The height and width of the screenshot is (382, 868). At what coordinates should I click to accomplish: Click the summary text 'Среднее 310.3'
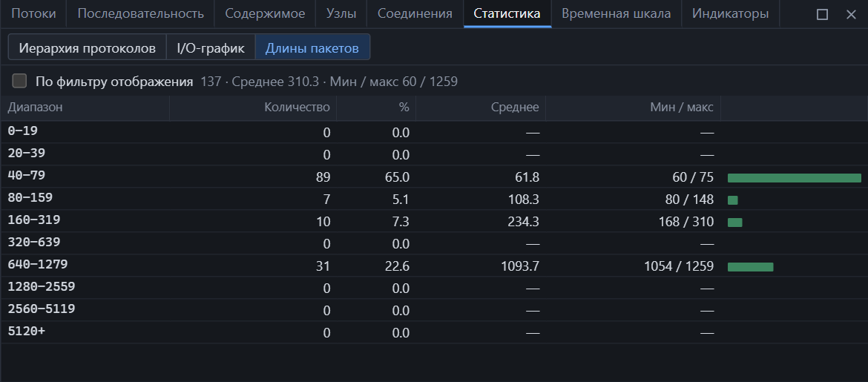pos(275,82)
